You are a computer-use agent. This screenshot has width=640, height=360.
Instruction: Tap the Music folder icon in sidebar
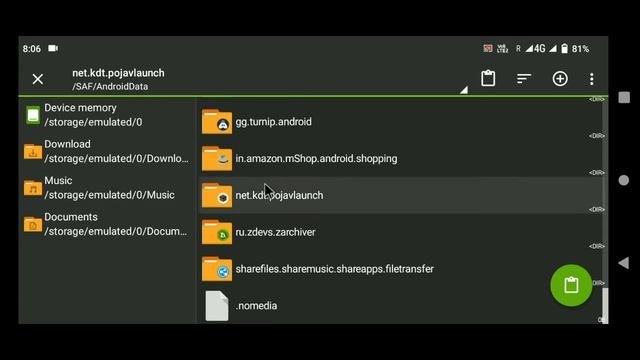[x=33, y=188]
